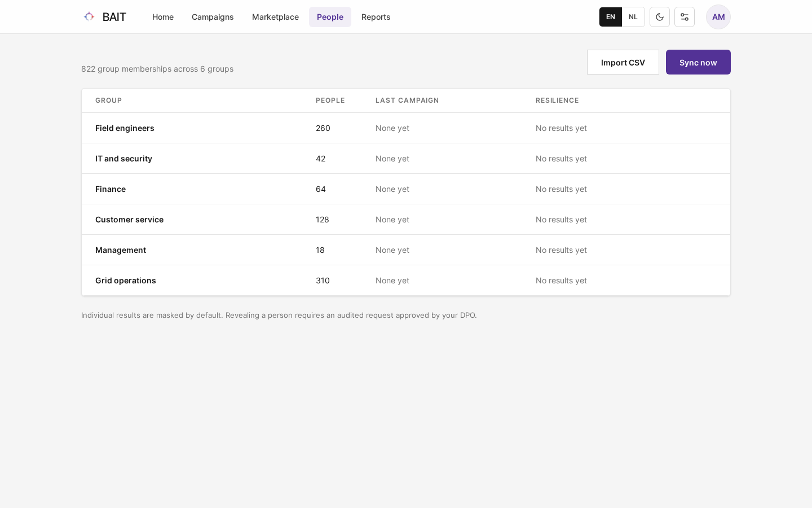Click the people count 42
This screenshot has width=812, height=508.
click(321, 159)
